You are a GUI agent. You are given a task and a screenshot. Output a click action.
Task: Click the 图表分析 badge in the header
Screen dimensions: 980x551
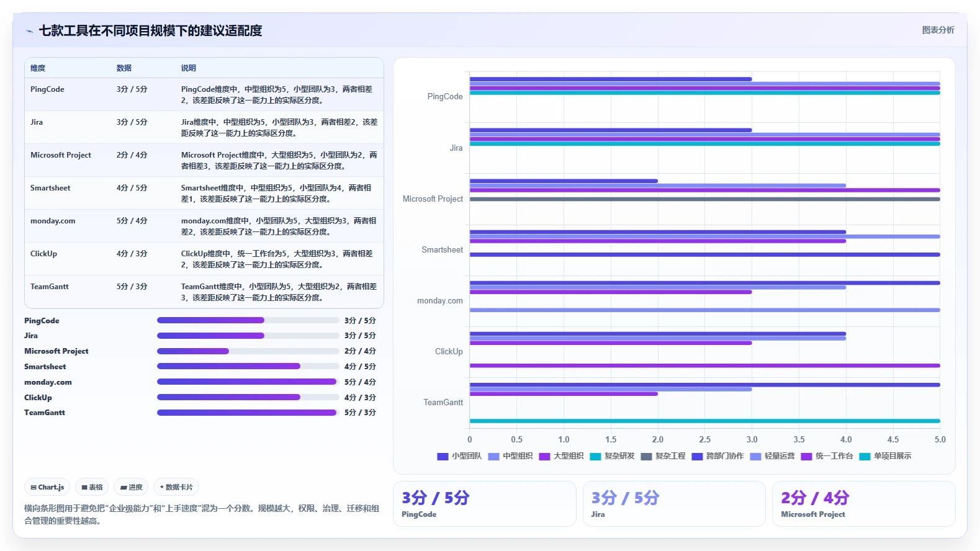(x=938, y=30)
